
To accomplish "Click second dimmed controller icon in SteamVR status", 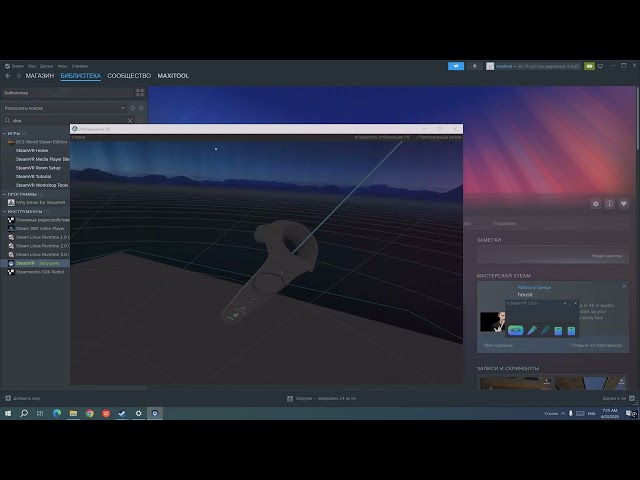I will click(x=545, y=330).
